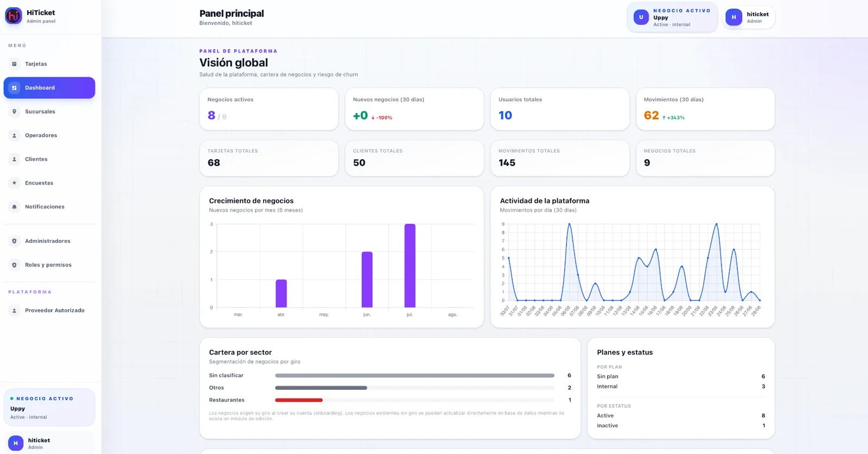Click the abr. bar in the growth chart
Screen dimensions: 868x454
pos(281,294)
